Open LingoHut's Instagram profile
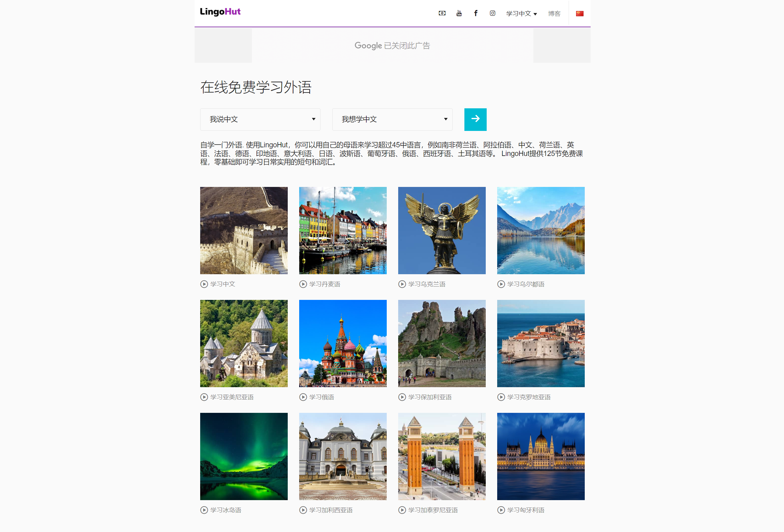The width and height of the screenshot is (784, 532). 492,13
